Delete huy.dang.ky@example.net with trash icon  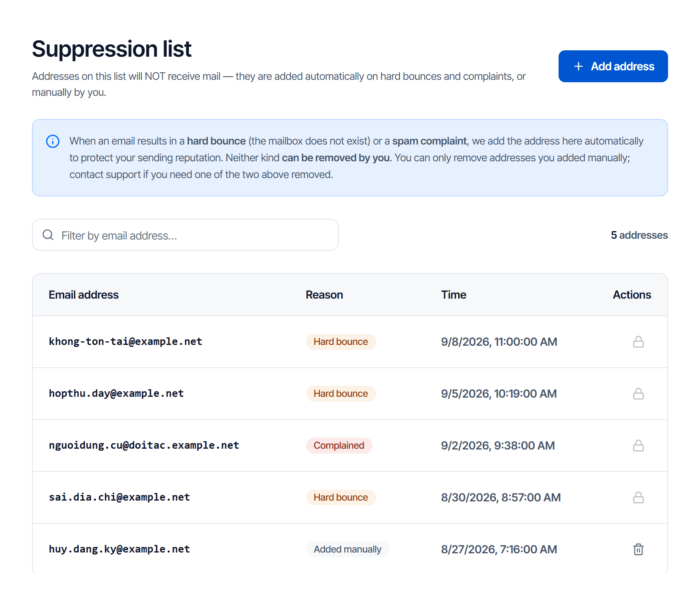[x=638, y=549]
